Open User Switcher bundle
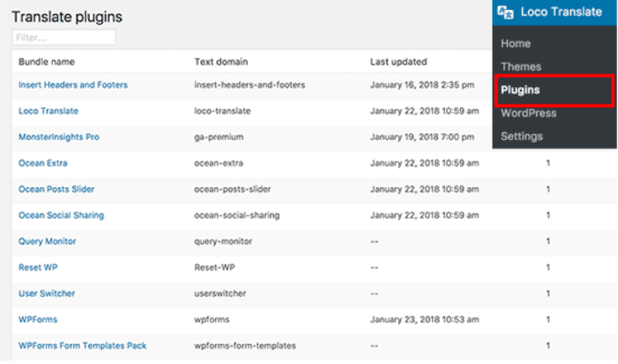 [x=46, y=293]
